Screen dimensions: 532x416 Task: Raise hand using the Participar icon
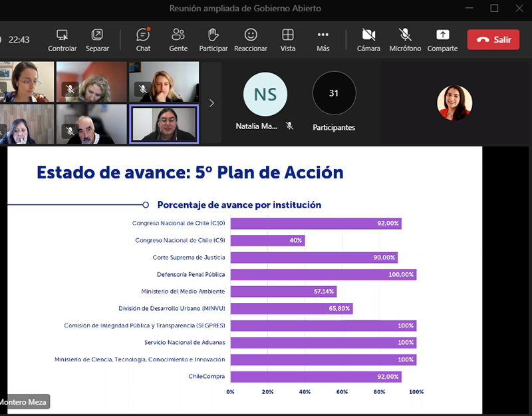click(x=213, y=35)
